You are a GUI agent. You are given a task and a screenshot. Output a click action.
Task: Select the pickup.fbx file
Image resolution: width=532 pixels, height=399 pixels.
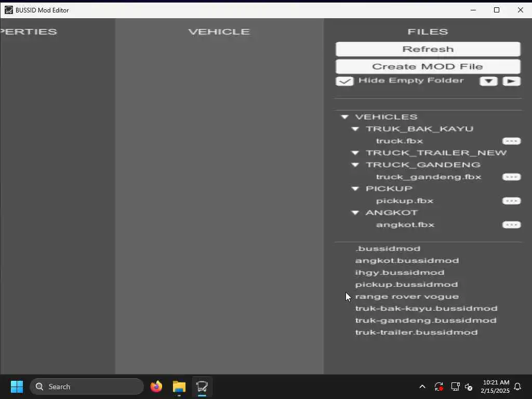pos(405,201)
